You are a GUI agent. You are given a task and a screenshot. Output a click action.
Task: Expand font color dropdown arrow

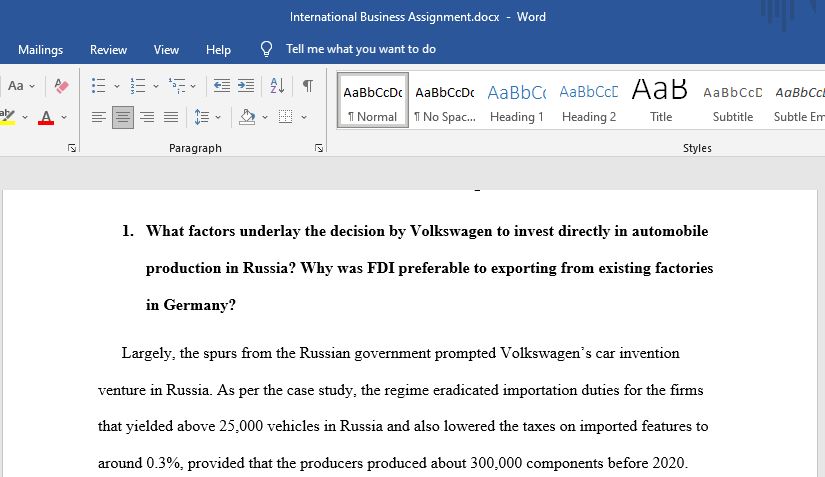tap(64, 117)
